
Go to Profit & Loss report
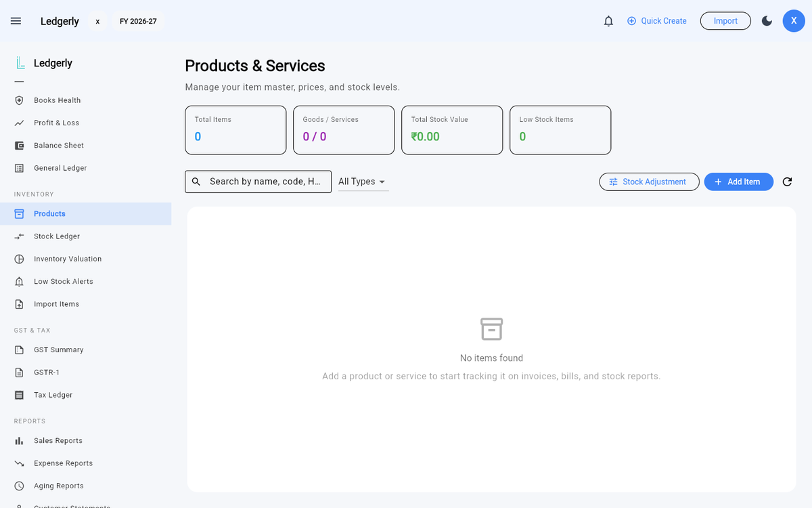click(85, 123)
